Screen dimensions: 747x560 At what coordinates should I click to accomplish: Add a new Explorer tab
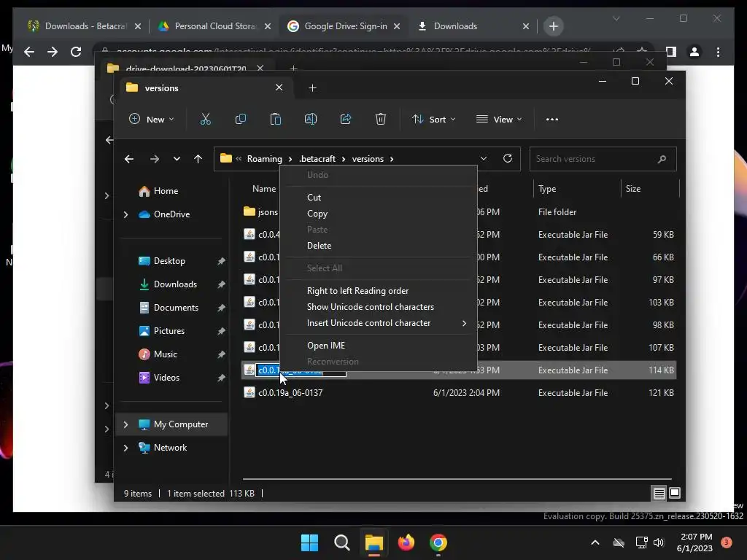coord(312,87)
